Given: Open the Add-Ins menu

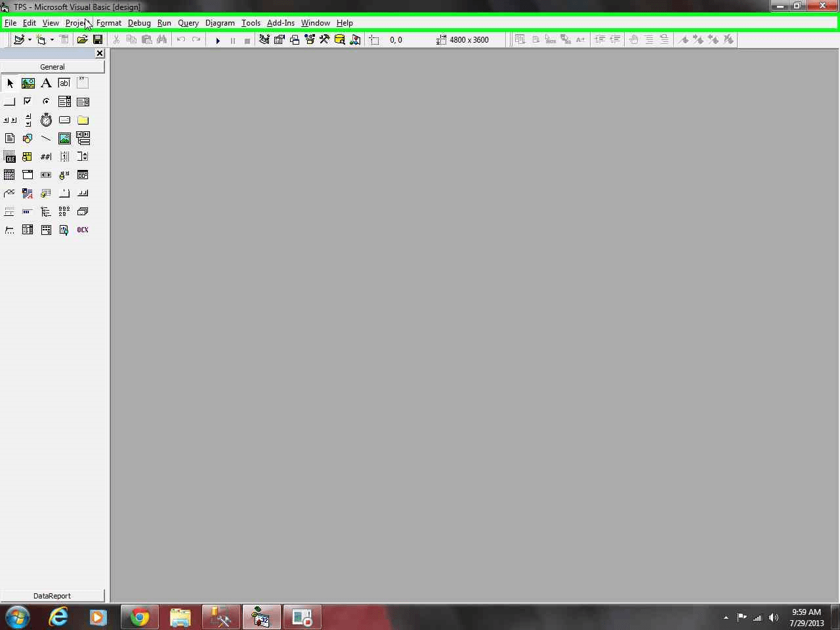Looking at the screenshot, I should click(281, 23).
